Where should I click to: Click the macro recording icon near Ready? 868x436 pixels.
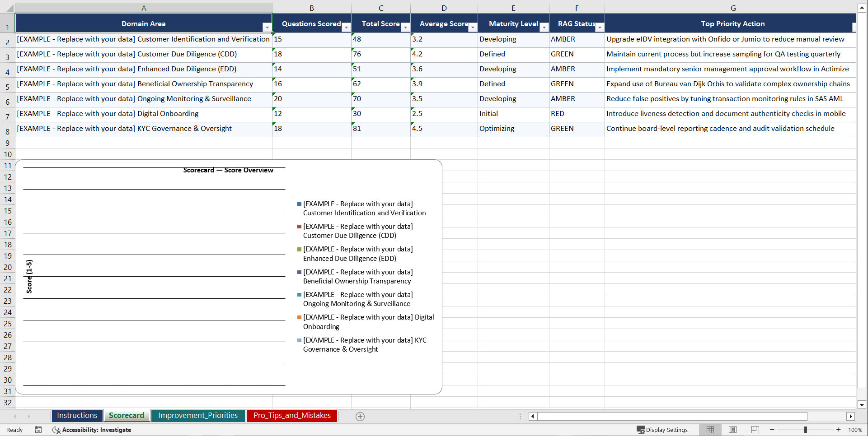(x=38, y=430)
